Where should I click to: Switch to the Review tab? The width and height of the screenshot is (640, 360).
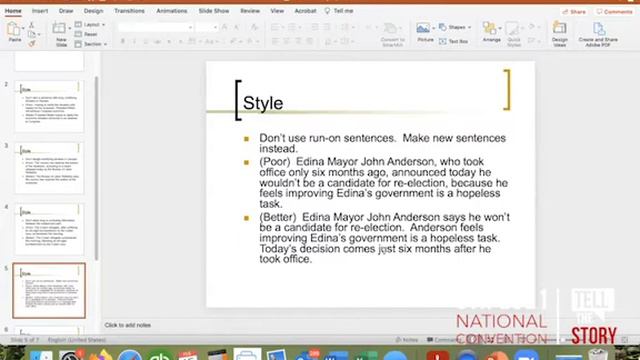point(250,11)
